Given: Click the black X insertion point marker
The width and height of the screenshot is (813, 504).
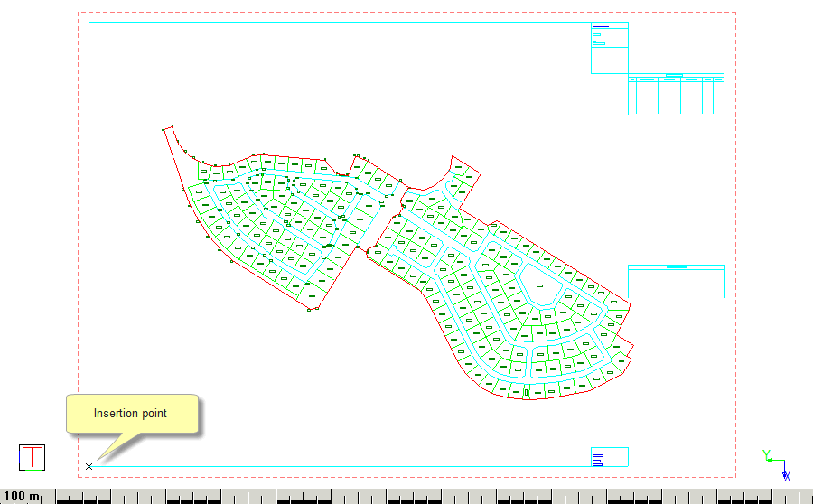Looking at the screenshot, I should 89,466.
